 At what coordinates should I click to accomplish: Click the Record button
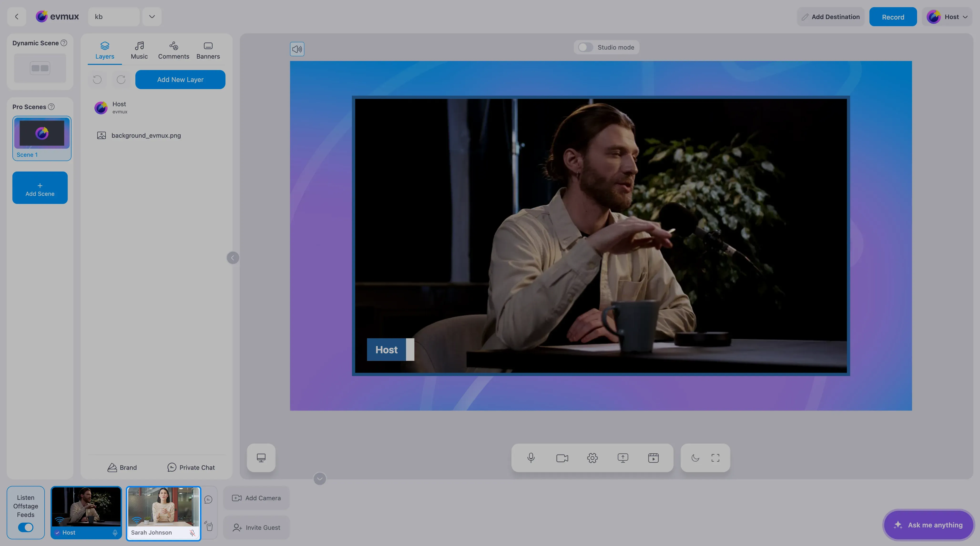click(x=893, y=17)
